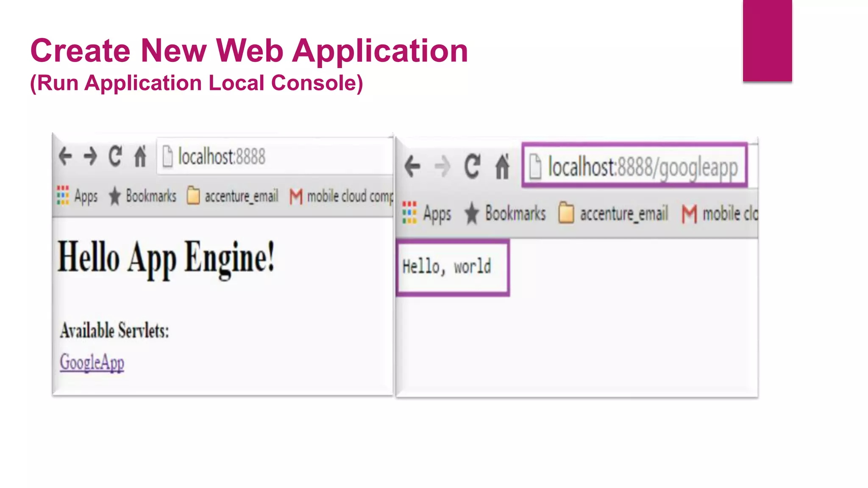Click the Run Application Local Console subtitle
This screenshot has height=488, width=868.
197,83
